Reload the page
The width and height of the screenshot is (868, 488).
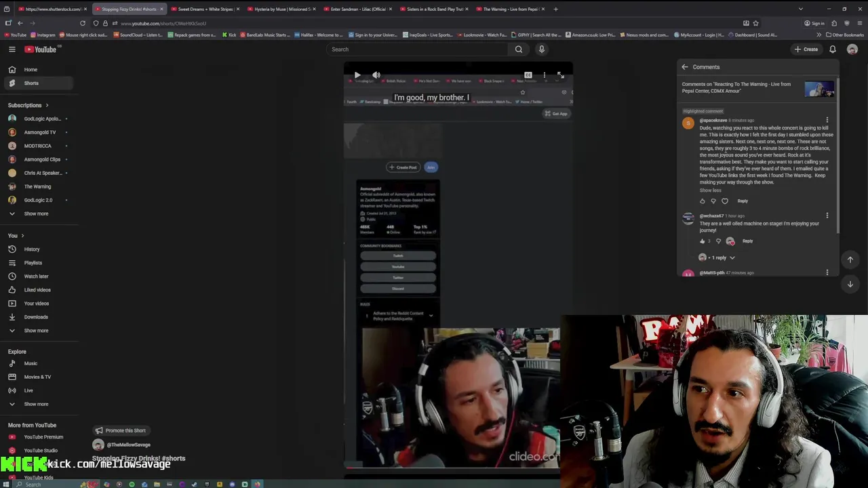(83, 23)
